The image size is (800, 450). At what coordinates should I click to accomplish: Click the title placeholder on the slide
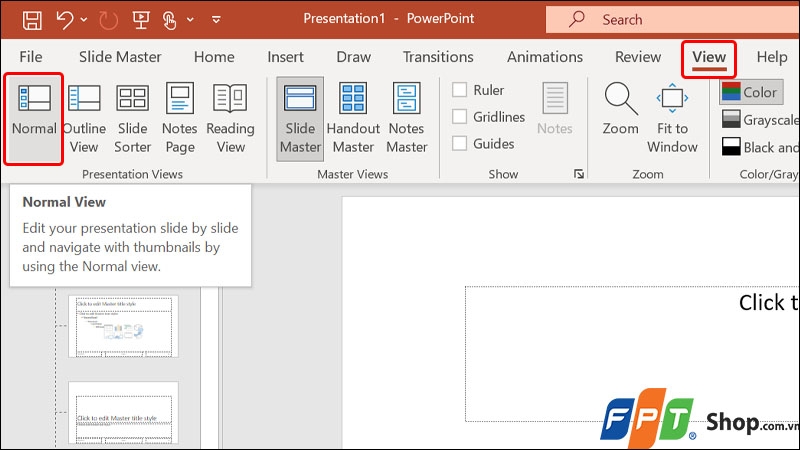click(x=632, y=354)
